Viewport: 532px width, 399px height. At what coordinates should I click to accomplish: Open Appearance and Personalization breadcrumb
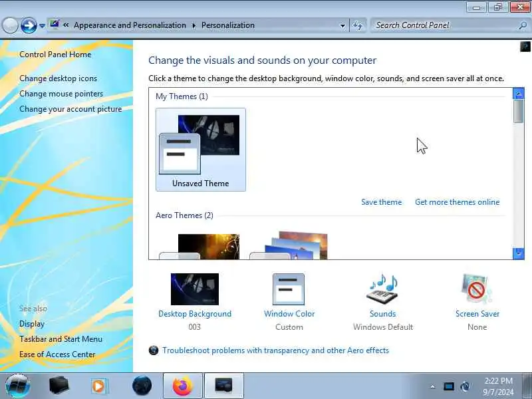coord(130,25)
